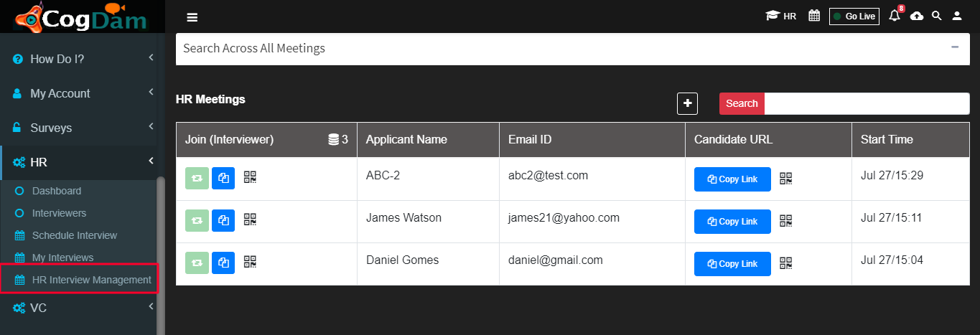Copy candidate link for Daniel Gomes
This screenshot has height=335, width=980.
pos(732,264)
